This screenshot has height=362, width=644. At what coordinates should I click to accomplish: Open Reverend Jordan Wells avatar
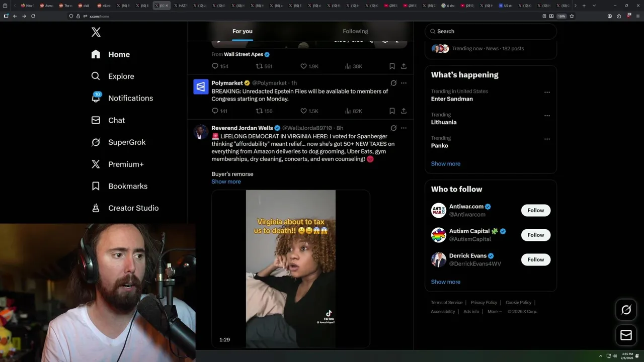click(x=201, y=132)
